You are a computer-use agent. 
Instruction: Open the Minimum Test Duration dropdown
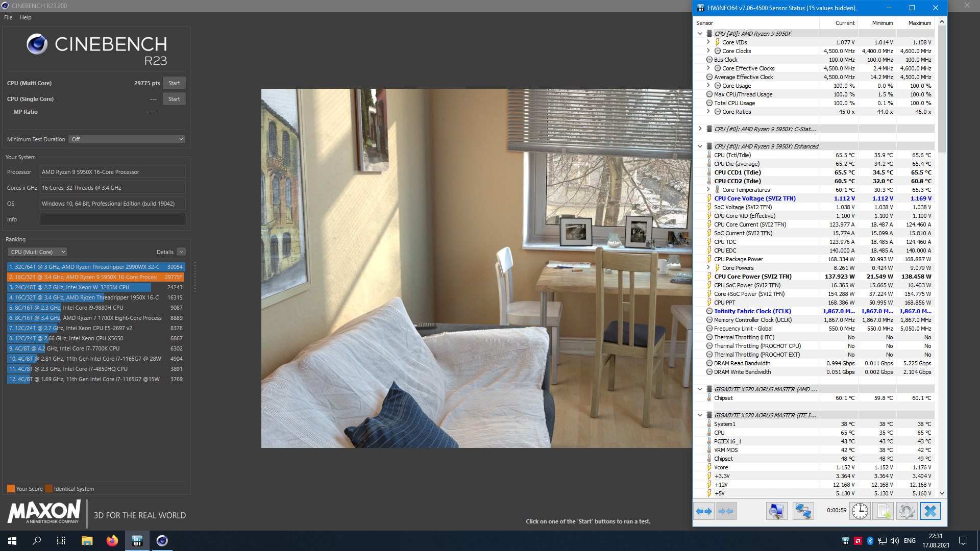127,139
